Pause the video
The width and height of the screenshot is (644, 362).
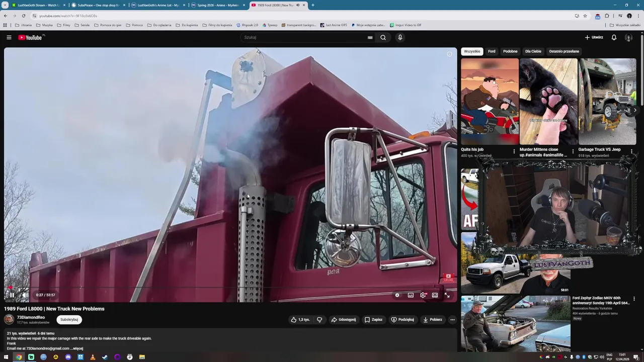(12, 295)
